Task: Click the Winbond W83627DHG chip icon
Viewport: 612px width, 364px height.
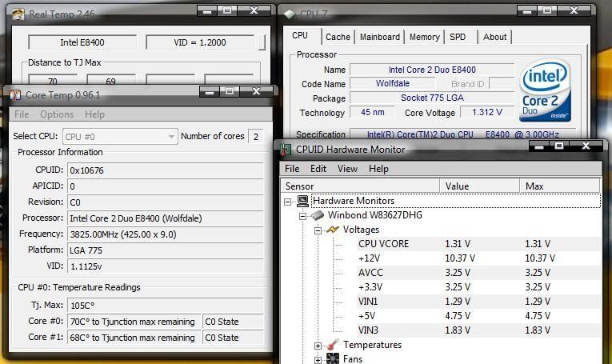Action: point(318,215)
